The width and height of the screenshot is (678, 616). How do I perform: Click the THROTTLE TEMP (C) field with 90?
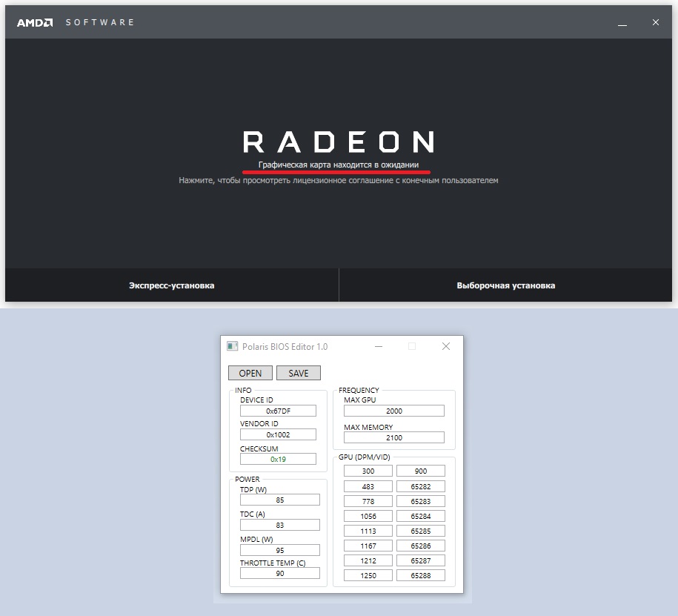[280, 573]
